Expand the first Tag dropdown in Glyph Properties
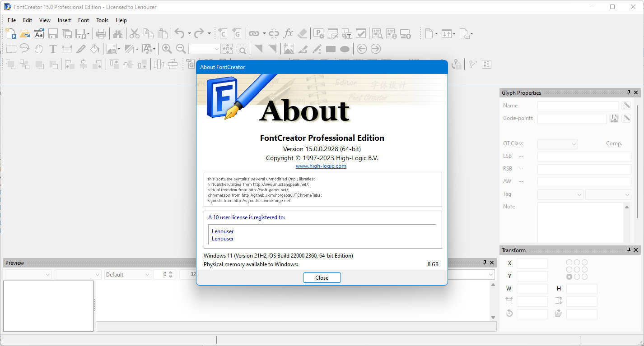 pyautogui.click(x=560, y=194)
